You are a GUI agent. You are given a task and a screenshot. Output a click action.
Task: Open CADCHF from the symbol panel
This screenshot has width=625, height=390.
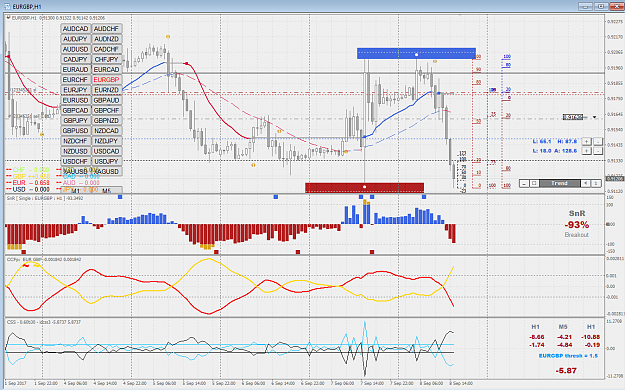tap(106, 49)
